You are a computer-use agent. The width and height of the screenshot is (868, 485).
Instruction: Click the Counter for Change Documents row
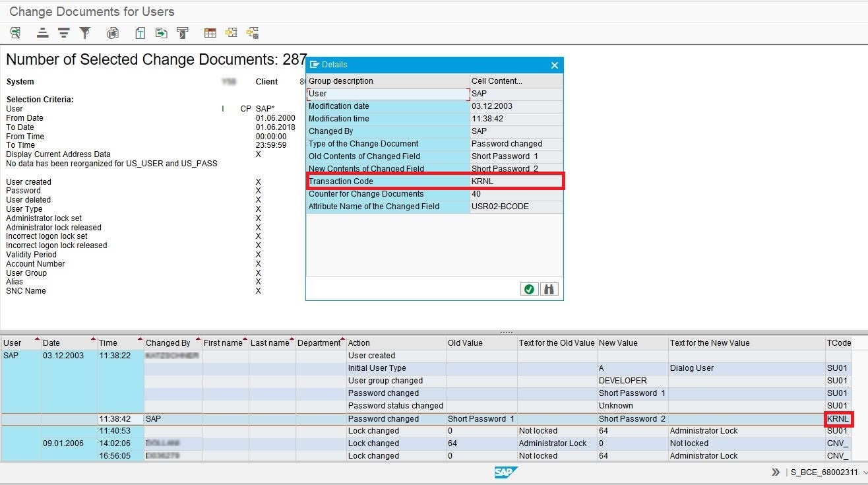(435, 194)
